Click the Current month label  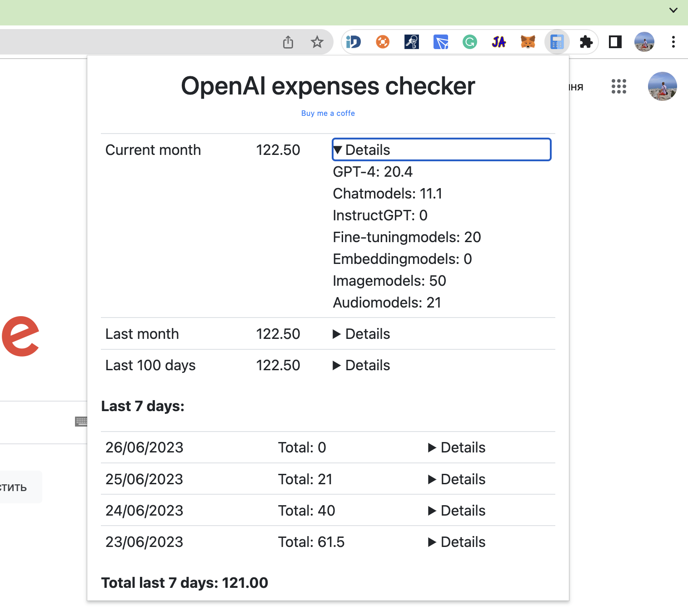pyautogui.click(x=153, y=150)
